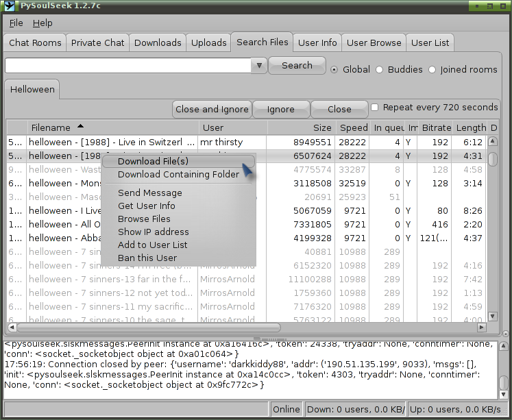
Task: Click horizontal scrollbar left arrow
Action: coord(12,327)
